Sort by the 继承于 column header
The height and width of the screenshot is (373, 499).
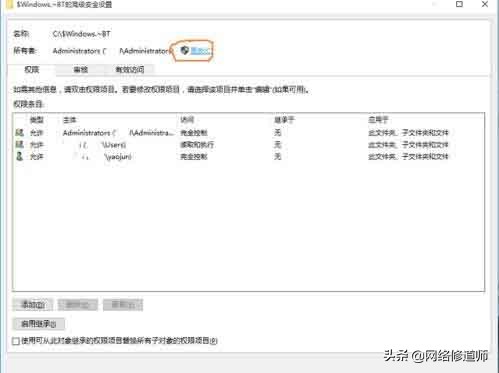click(284, 120)
